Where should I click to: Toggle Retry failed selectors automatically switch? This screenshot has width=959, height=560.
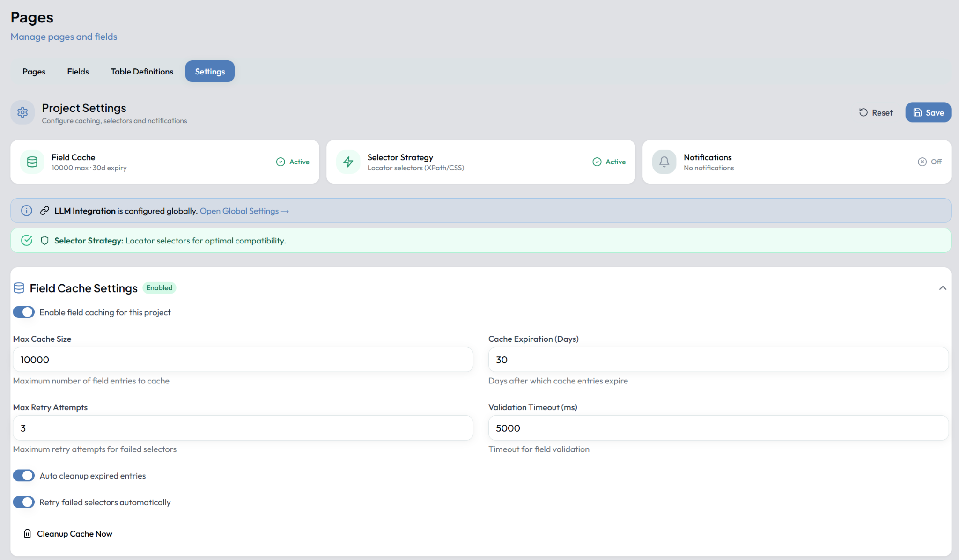(23, 502)
